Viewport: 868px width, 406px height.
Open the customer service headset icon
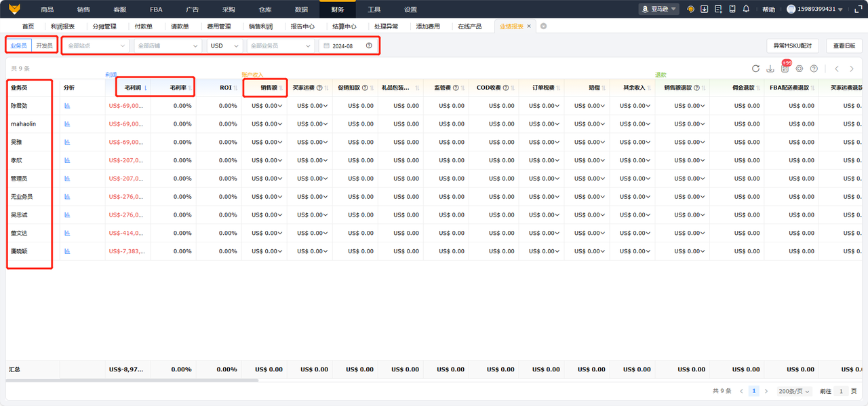690,9
